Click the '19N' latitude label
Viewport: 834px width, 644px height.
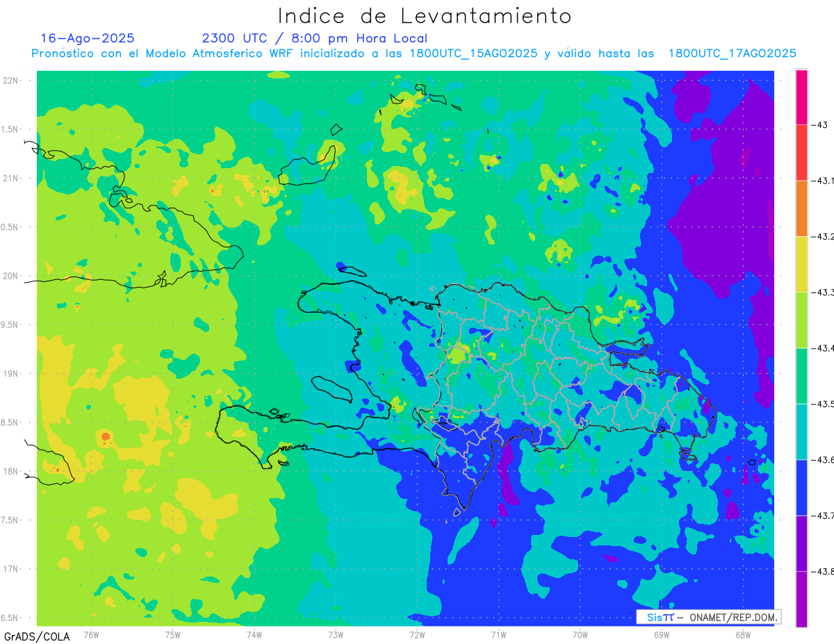point(11,373)
